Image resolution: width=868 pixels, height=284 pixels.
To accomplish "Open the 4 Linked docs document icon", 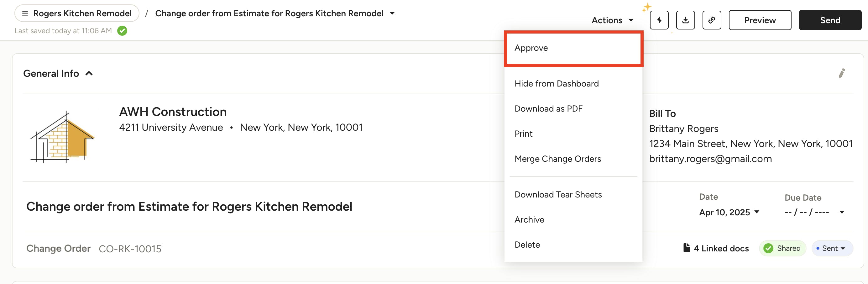I will point(686,248).
